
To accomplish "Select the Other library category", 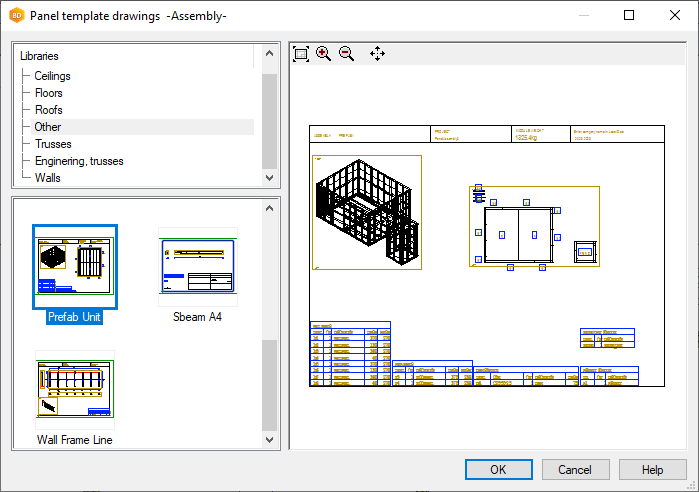I will pyautogui.click(x=47, y=127).
